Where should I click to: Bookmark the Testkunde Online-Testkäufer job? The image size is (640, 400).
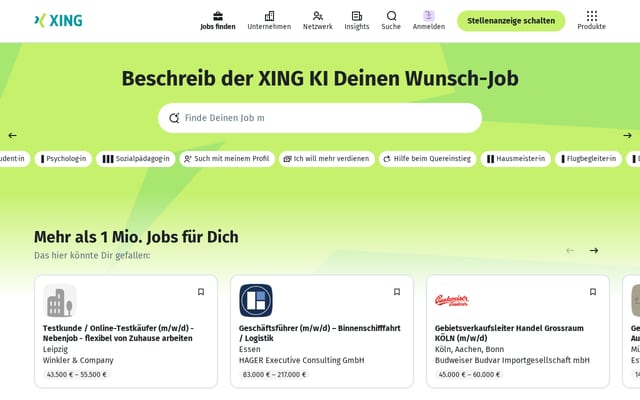pyautogui.click(x=201, y=292)
